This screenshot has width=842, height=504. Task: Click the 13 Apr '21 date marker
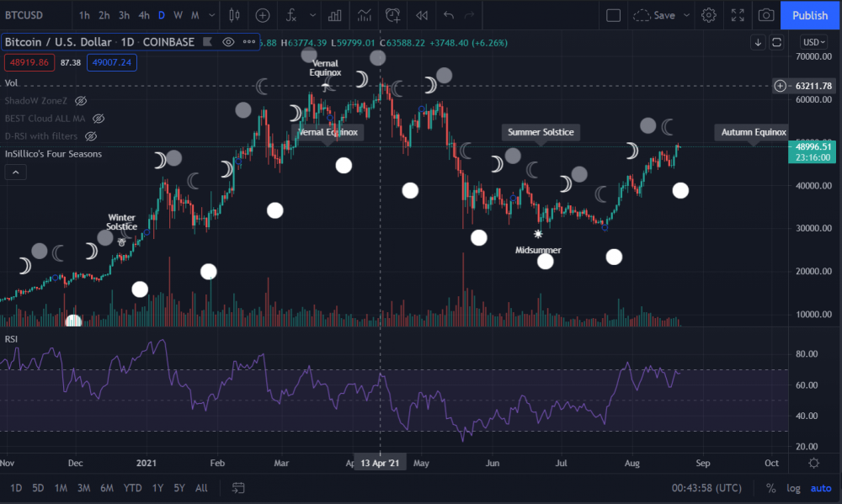tap(381, 463)
